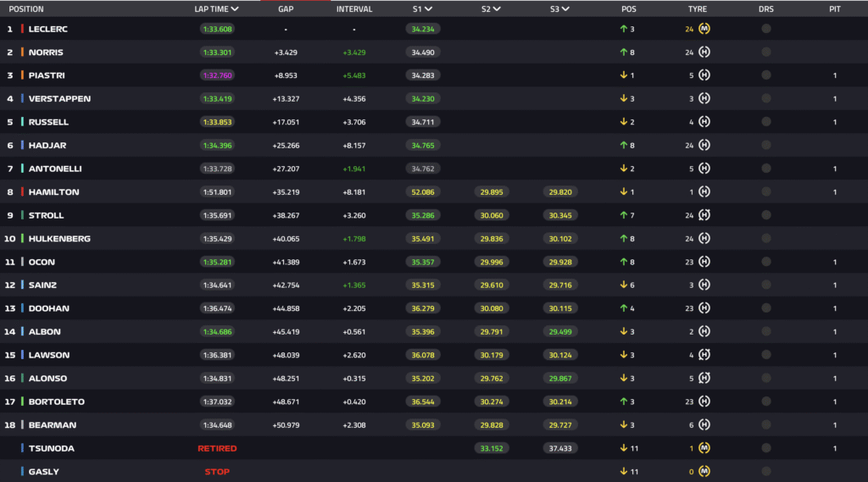Click Hamilton's DRS indicator dot
Screen dimensions: 868x482
coord(766,192)
